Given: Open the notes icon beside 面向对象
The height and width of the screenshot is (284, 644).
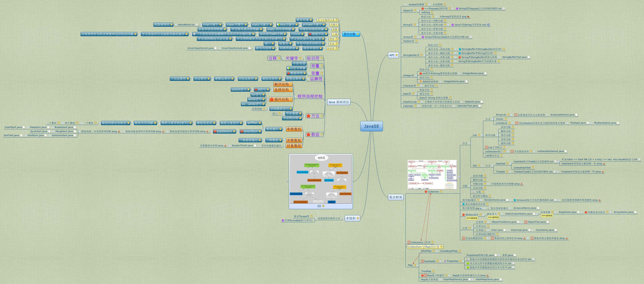Looking at the screenshot, I should pyautogui.click(x=358, y=34).
